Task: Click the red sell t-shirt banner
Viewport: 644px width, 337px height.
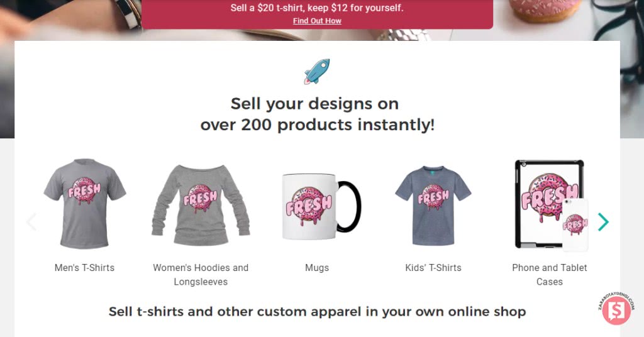Action: pos(317,14)
